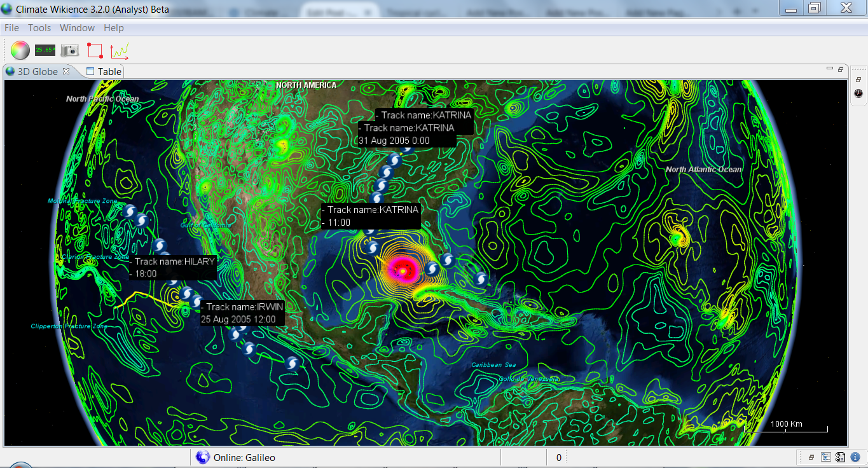
Task: Open the Window menu
Action: pos(77,28)
